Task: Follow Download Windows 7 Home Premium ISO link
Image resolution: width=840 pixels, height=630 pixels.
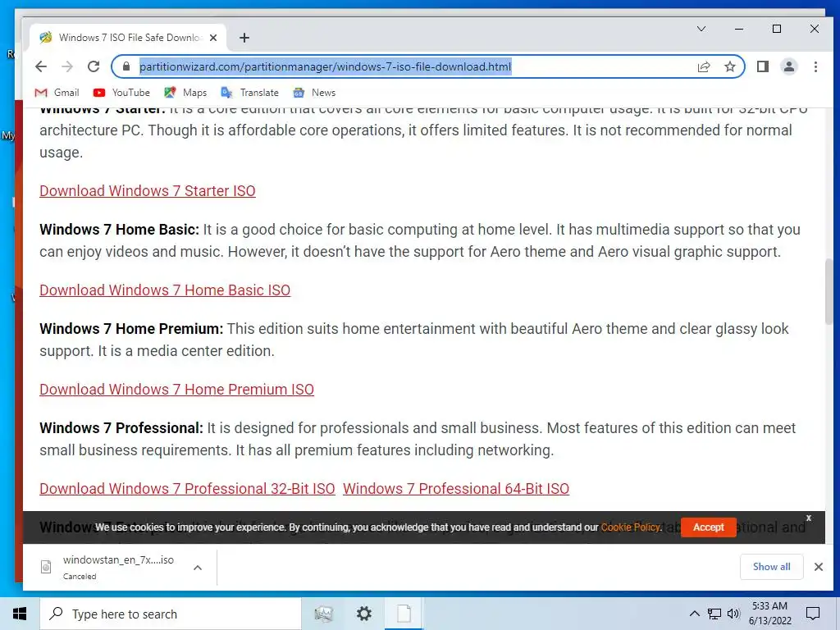Action: click(177, 390)
